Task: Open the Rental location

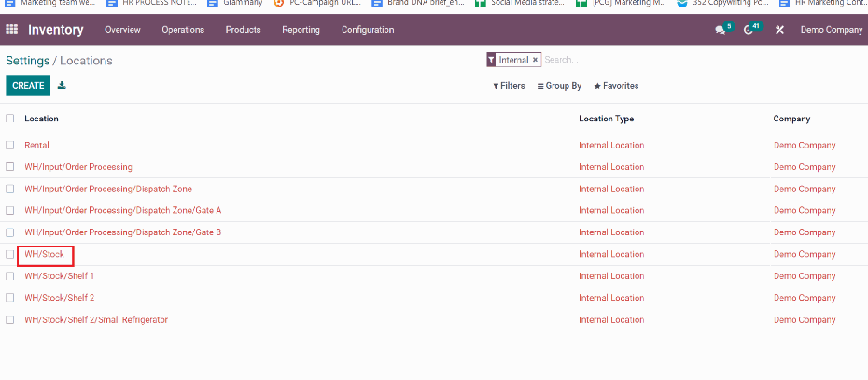Action: coord(36,145)
